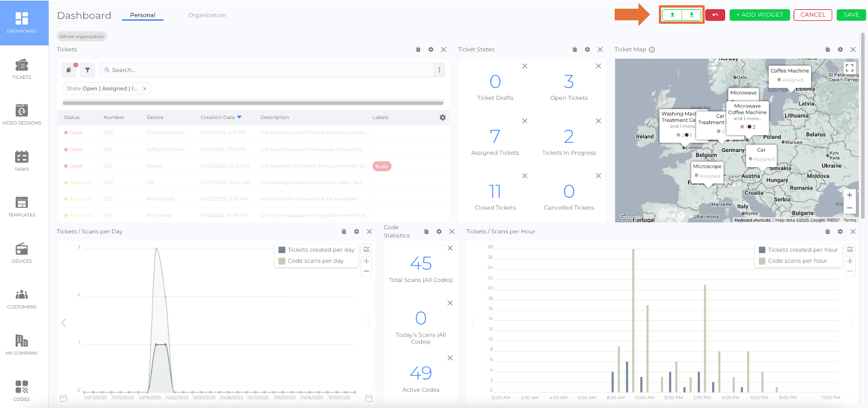Click the + ADD WIDGET button
This screenshot has height=408, width=868.
(x=759, y=15)
